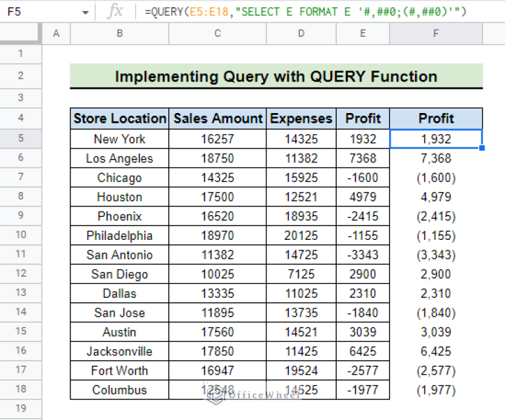The height and width of the screenshot is (420, 505).
Task: Select the 'Jacksonville' cell
Action: click(x=120, y=352)
